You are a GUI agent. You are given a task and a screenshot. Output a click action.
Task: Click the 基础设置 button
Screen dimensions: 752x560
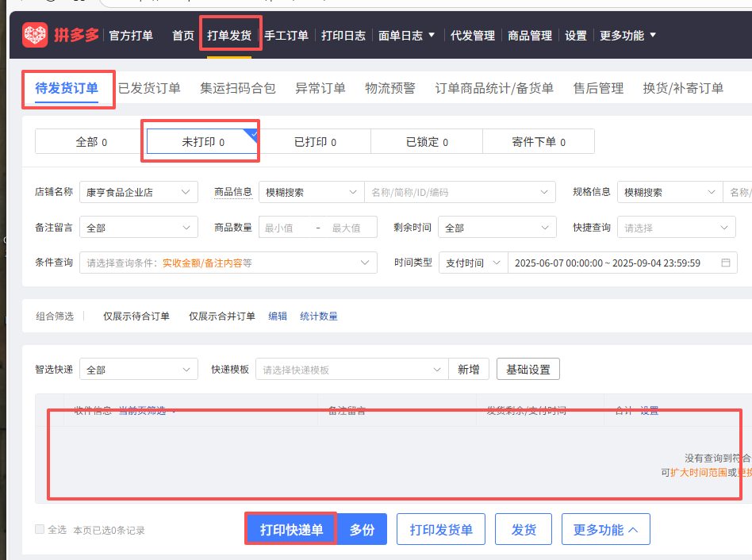point(528,369)
